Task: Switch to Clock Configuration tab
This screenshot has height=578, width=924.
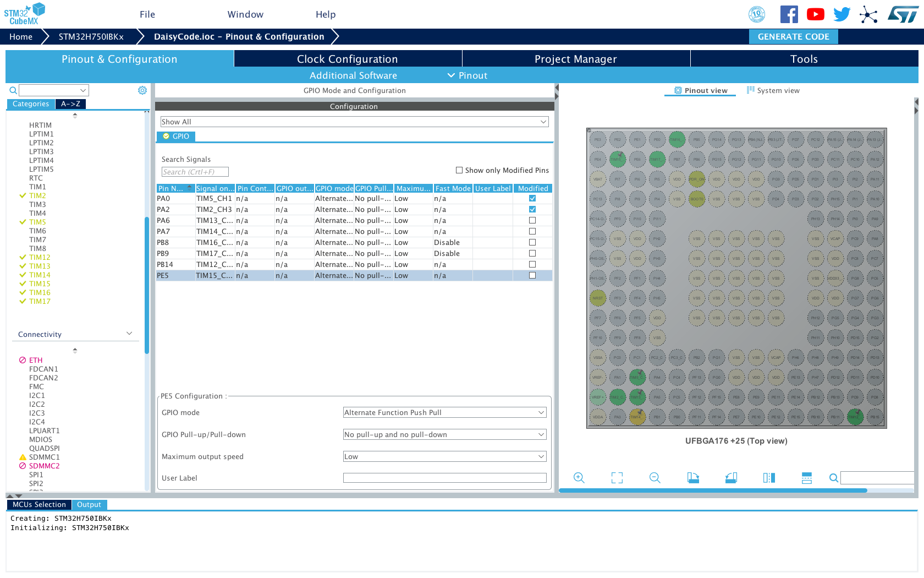Action: [348, 59]
